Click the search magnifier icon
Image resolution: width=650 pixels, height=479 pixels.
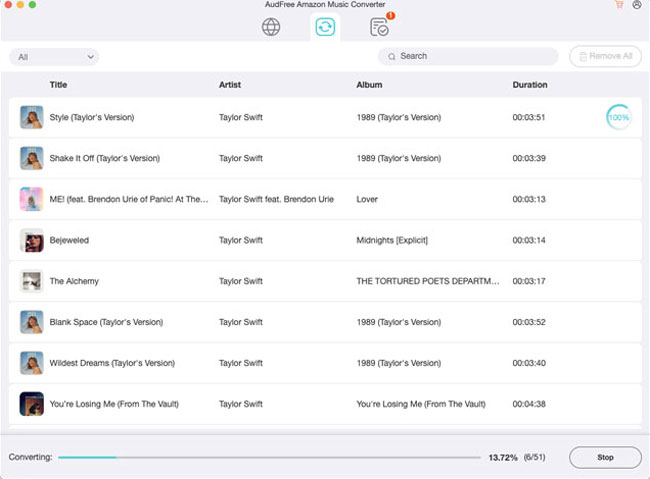pos(392,56)
